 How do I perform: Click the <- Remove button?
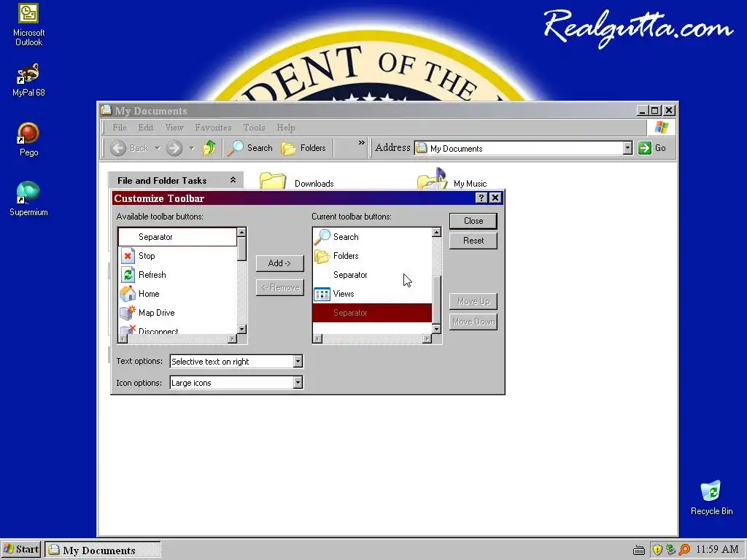click(x=279, y=287)
